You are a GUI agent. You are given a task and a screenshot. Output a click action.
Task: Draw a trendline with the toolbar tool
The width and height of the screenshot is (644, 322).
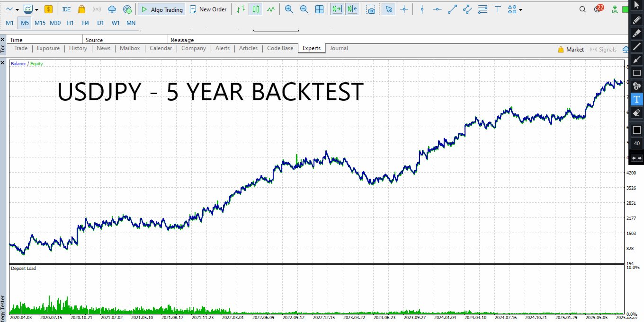click(x=452, y=9)
